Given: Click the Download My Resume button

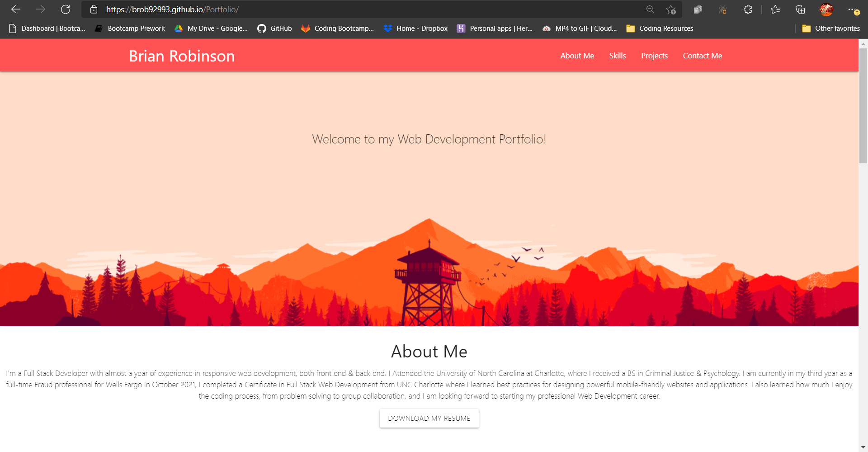Looking at the screenshot, I should [x=429, y=418].
